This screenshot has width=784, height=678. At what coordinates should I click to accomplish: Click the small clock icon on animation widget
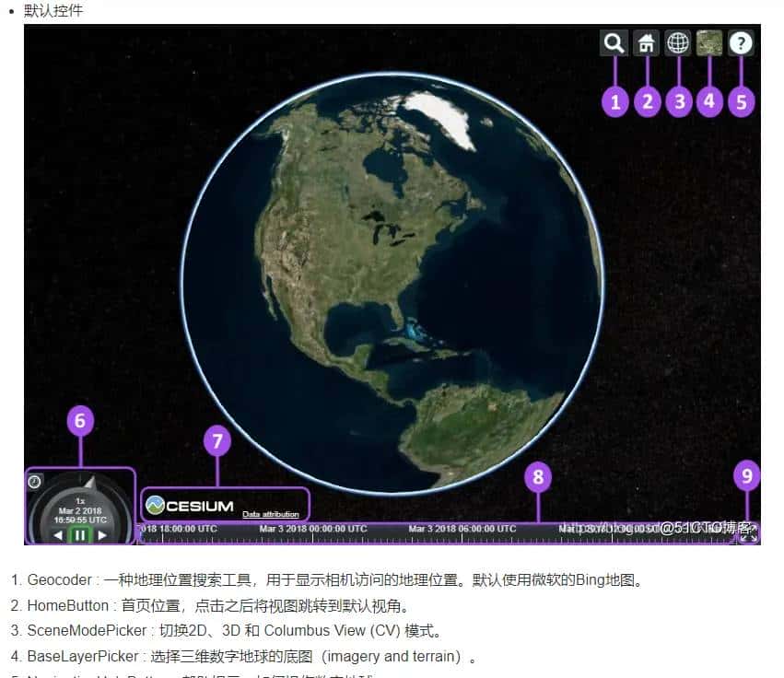(33, 479)
